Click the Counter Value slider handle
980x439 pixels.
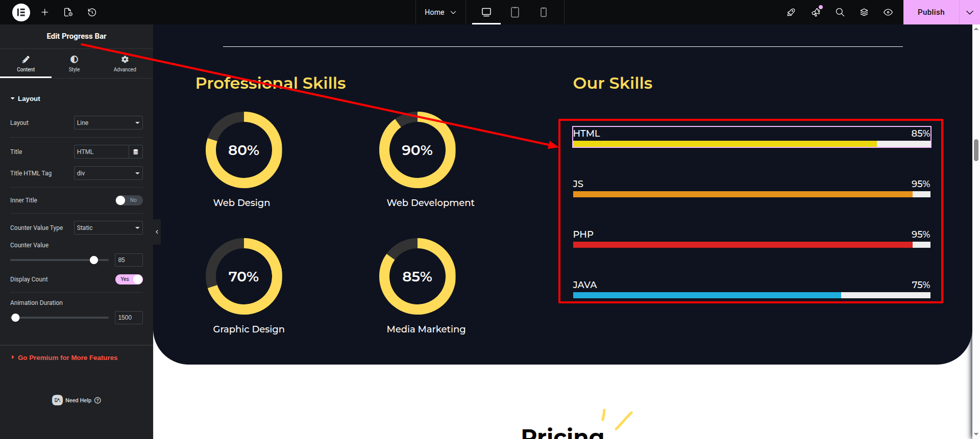point(94,260)
